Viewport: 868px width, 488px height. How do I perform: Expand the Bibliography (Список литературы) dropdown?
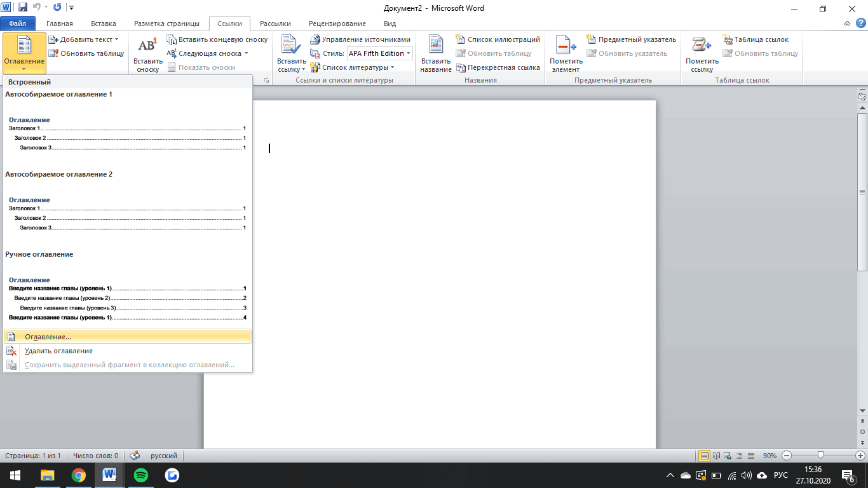click(x=392, y=67)
